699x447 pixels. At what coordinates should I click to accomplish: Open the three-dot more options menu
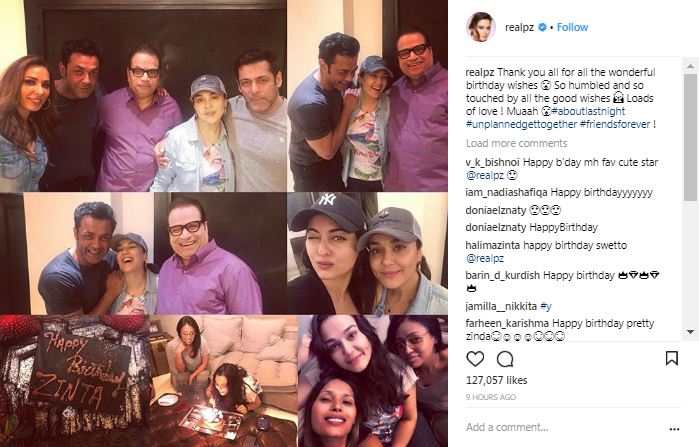click(674, 429)
